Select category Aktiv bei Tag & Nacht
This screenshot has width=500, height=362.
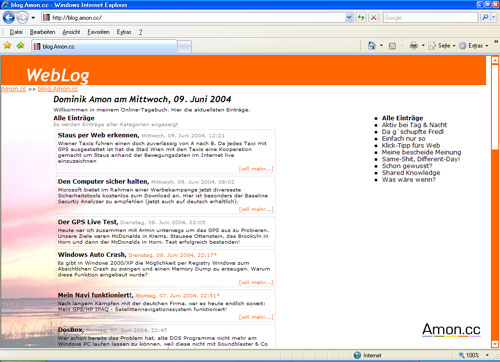[414, 125]
